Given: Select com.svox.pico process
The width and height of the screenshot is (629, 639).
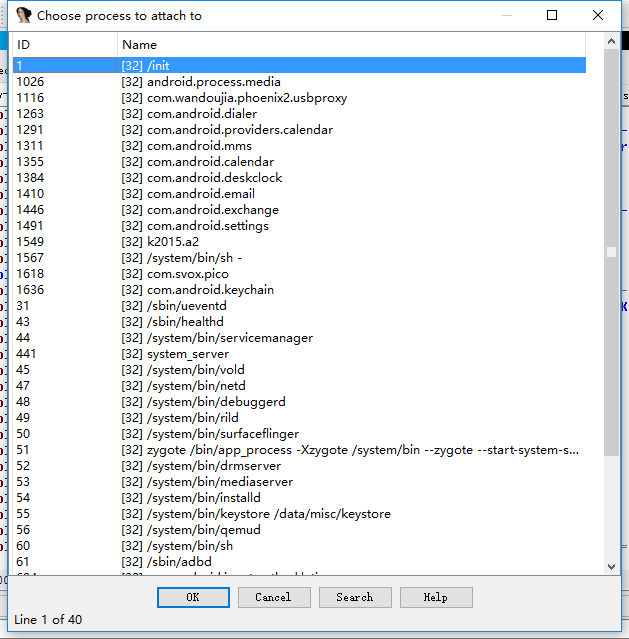Looking at the screenshot, I should (300, 274).
